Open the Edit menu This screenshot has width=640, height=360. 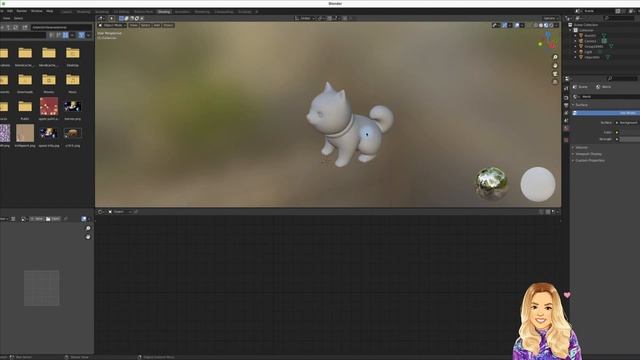click(10, 11)
